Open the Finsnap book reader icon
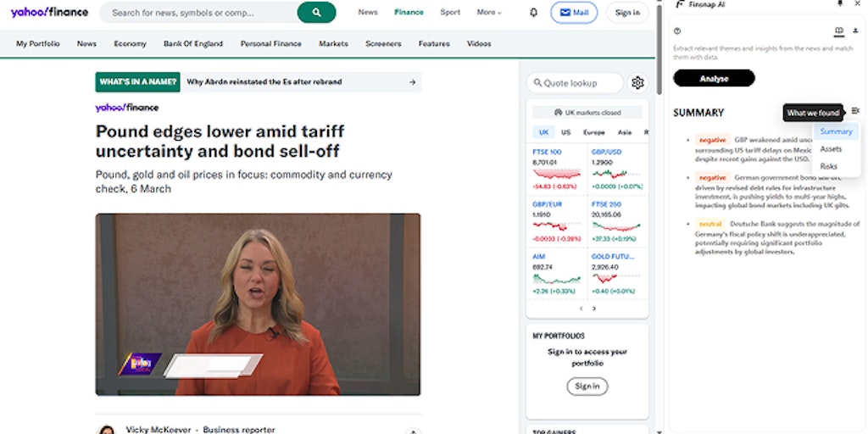The width and height of the screenshot is (868, 434). tap(838, 31)
